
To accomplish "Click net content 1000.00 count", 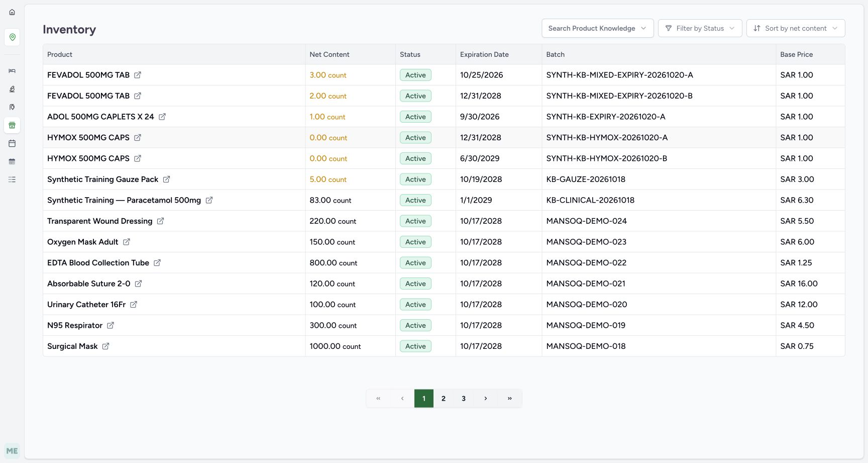I will [x=335, y=346].
